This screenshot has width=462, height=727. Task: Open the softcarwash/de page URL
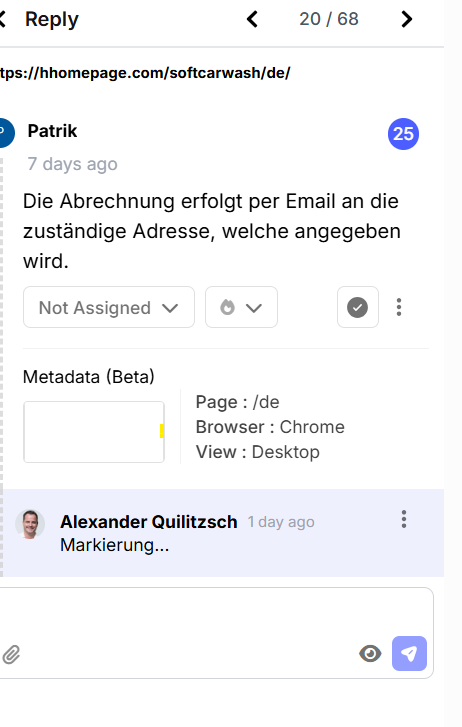point(145,73)
